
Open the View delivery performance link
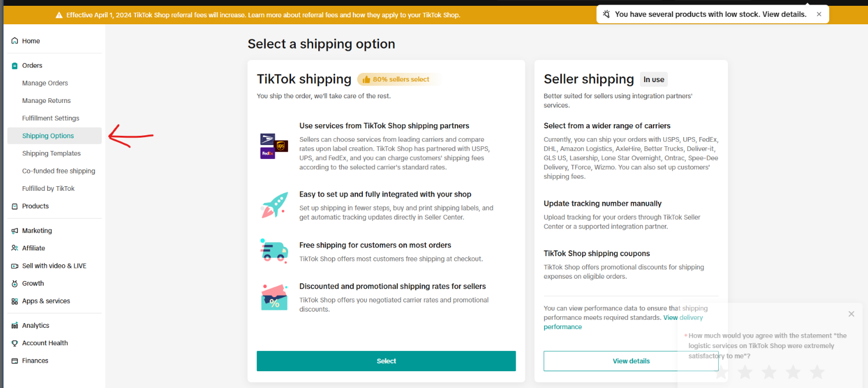tap(683, 317)
